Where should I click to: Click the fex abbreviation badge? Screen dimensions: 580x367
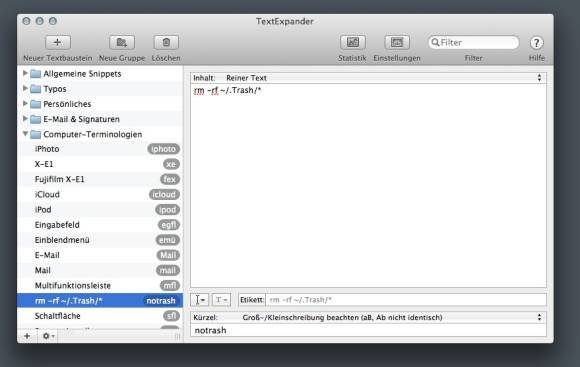pos(170,179)
